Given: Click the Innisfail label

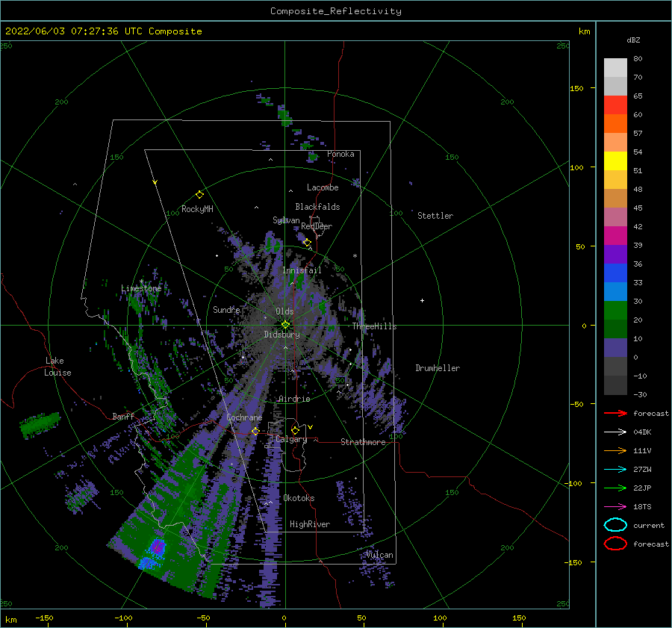Looking at the screenshot, I should [302, 270].
